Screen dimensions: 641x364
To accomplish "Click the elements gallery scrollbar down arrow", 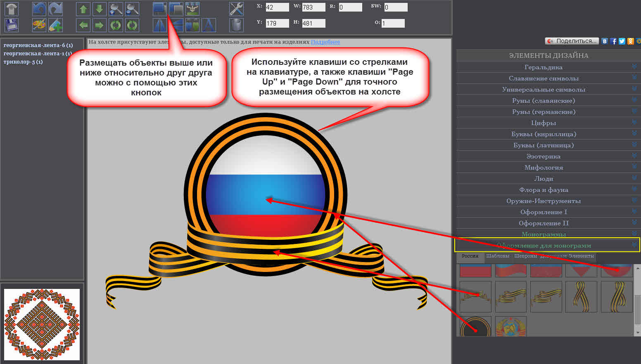I will tap(637, 332).
